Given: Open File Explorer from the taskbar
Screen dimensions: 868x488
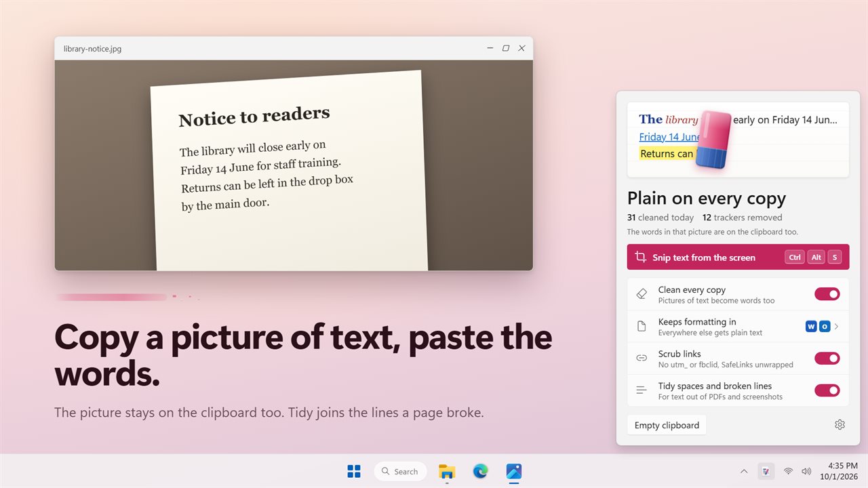Looking at the screenshot, I should tap(447, 471).
